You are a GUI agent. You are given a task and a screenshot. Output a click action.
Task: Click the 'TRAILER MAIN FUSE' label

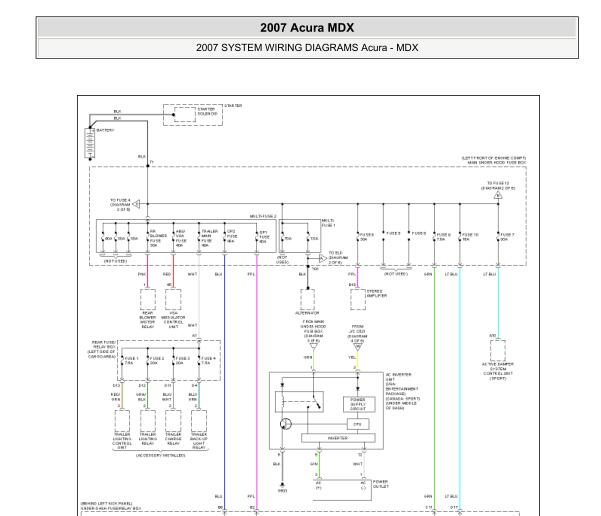209,238
